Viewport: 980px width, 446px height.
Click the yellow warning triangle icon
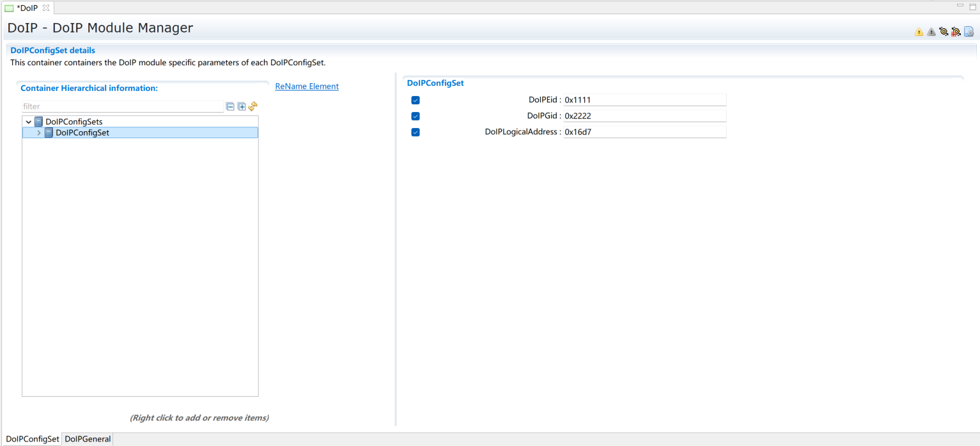(919, 32)
